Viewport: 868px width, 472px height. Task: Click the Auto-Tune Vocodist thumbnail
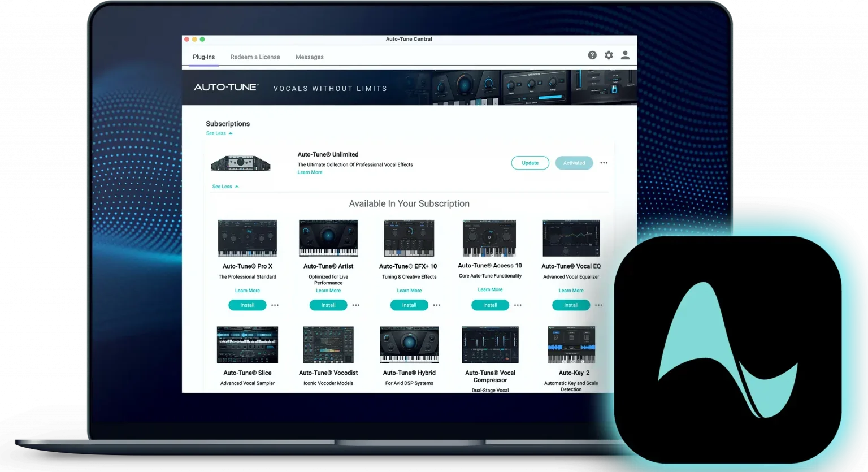pos(328,344)
